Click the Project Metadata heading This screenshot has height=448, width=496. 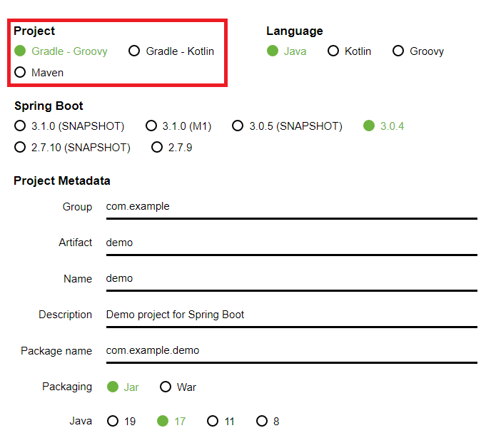pyautogui.click(x=62, y=181)
